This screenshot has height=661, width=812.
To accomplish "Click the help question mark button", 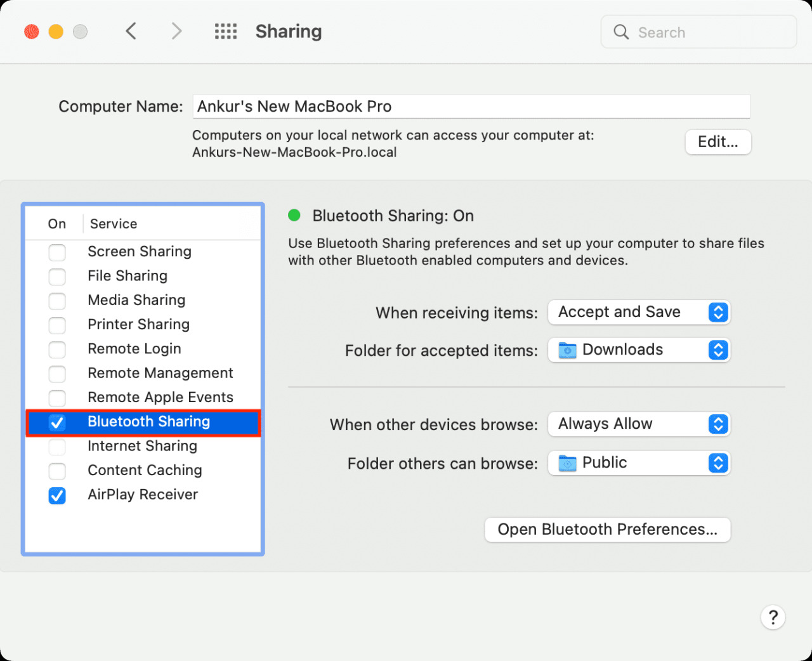I will pos(773,617).
